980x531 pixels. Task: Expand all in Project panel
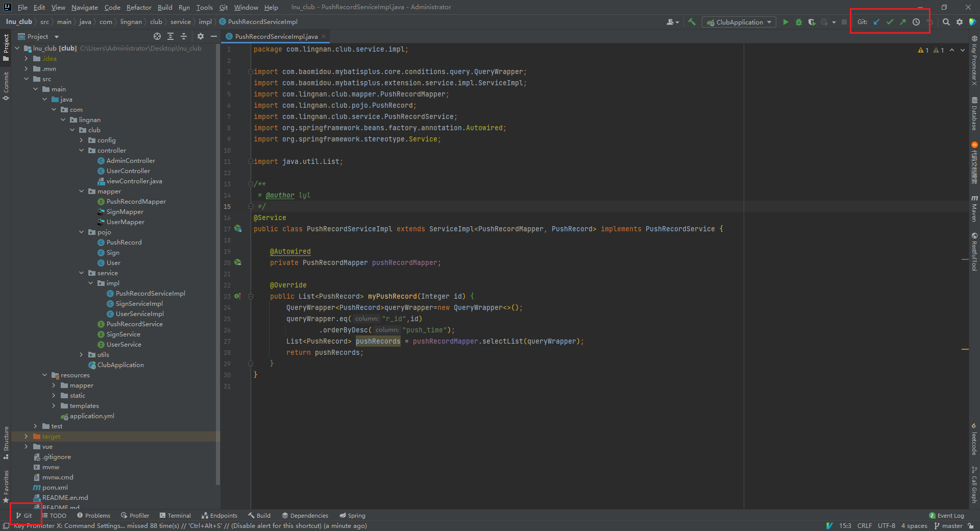click(170, 36)
